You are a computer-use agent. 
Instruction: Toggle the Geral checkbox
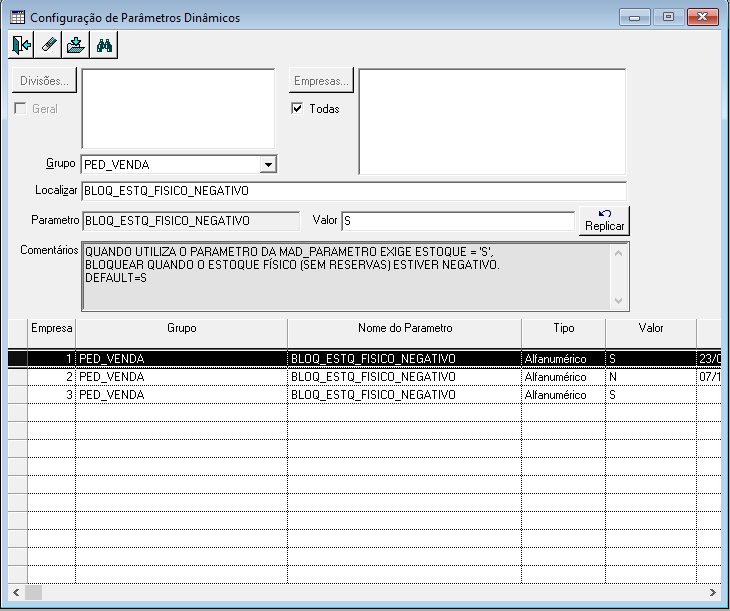point(20,109)
